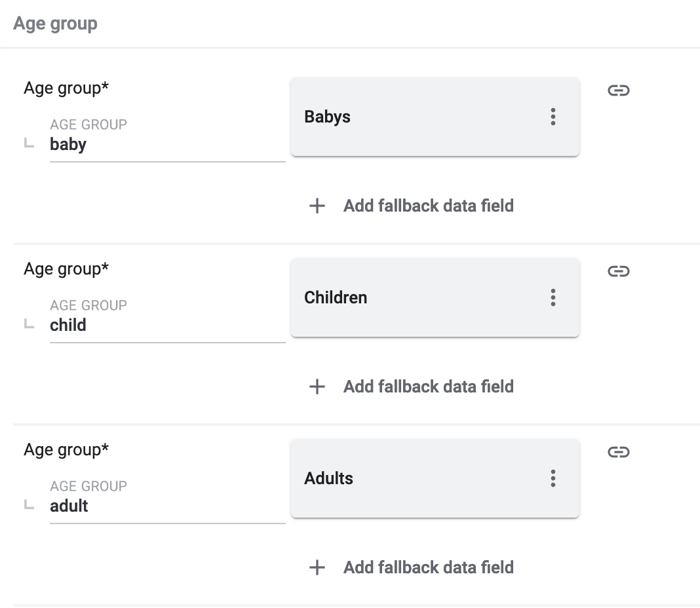Click the link icon beside Adults field
700x608 pixels.
tap(618, 452)
